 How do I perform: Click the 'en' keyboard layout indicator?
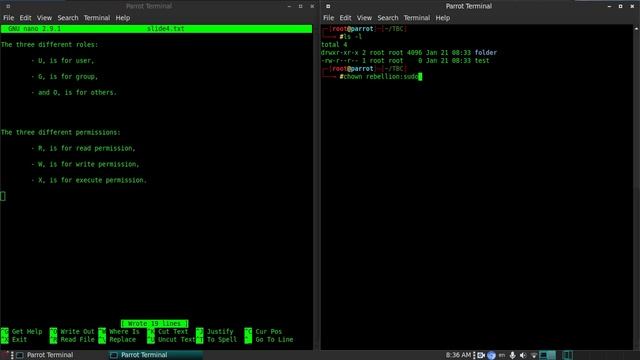502,356
